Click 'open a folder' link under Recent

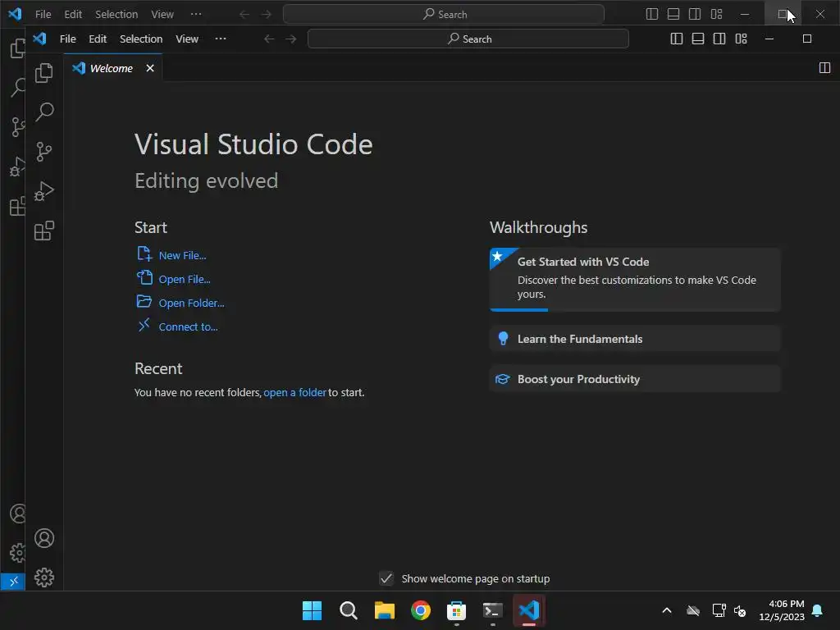[294, 392]
